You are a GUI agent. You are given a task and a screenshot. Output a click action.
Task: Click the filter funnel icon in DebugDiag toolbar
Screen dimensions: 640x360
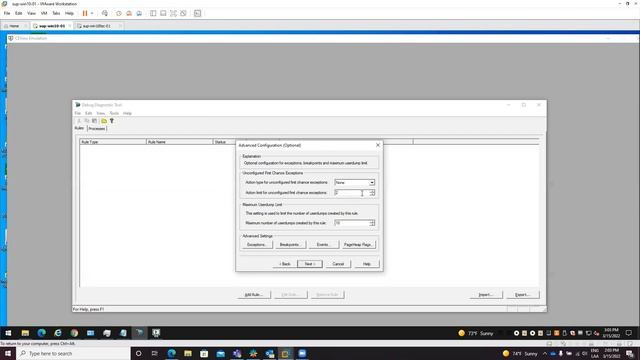tap(112, 121)
